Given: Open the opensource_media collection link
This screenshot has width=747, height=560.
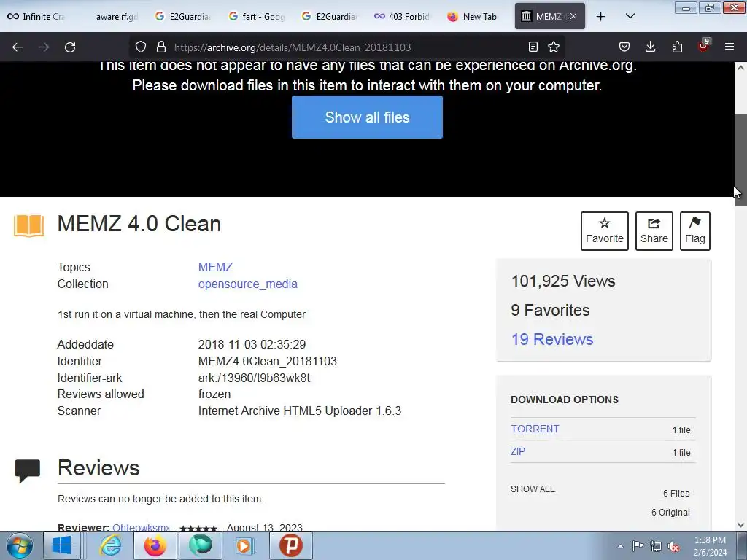Looking at the screenshot, I should tap(248, 284).
